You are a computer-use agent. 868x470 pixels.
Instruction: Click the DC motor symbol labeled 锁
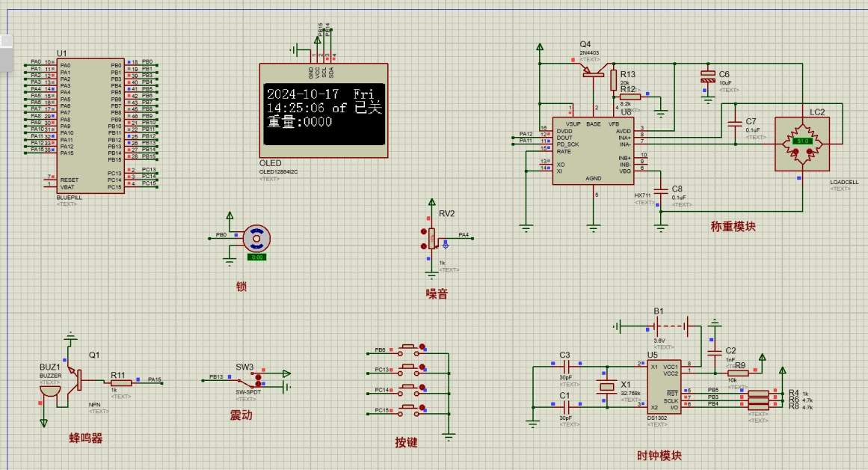tap(256, 237)
